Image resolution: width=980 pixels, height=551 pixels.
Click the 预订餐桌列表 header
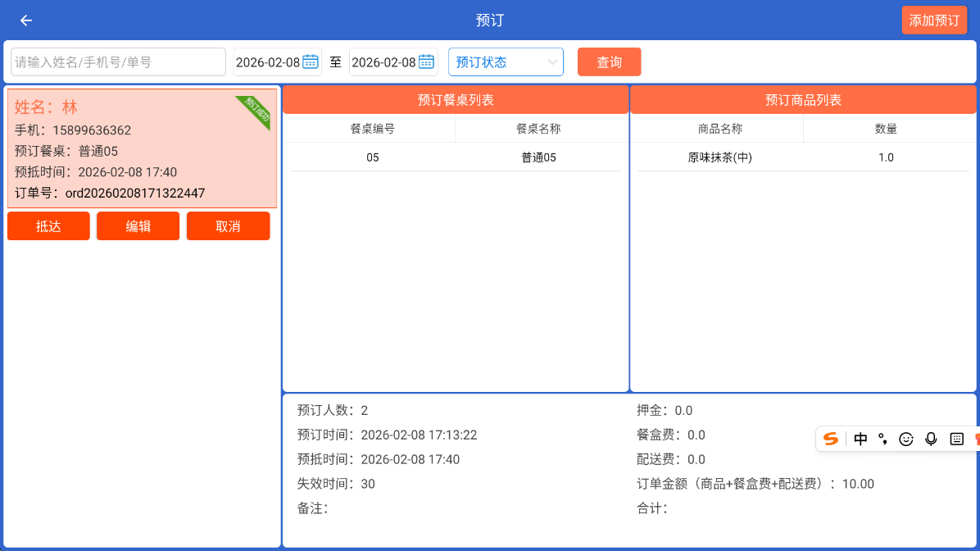tap(456, 100)
